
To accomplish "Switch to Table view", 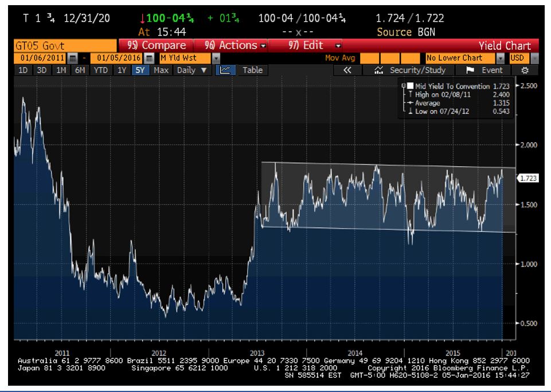I will point(252,70).
